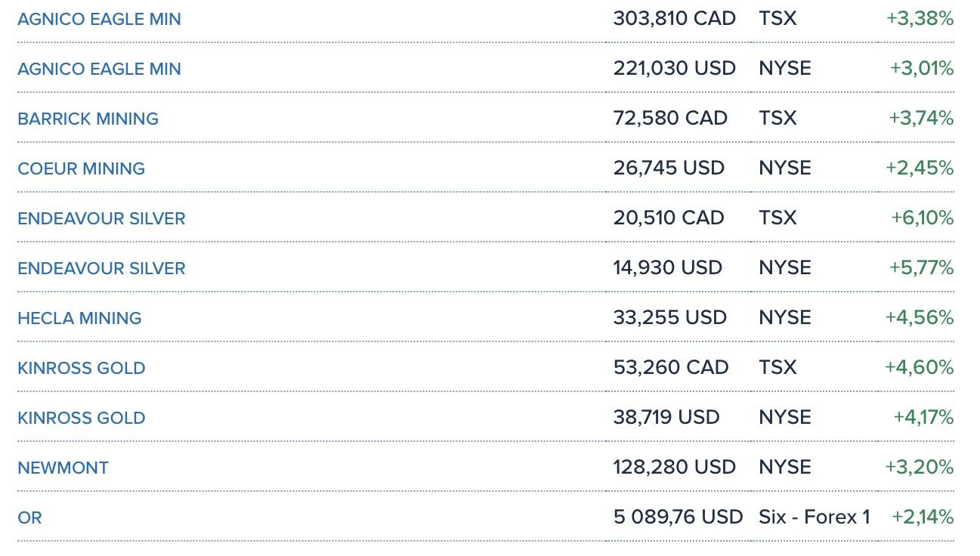
Task: Open the Newmont stock link
Action: click(63, 468)
